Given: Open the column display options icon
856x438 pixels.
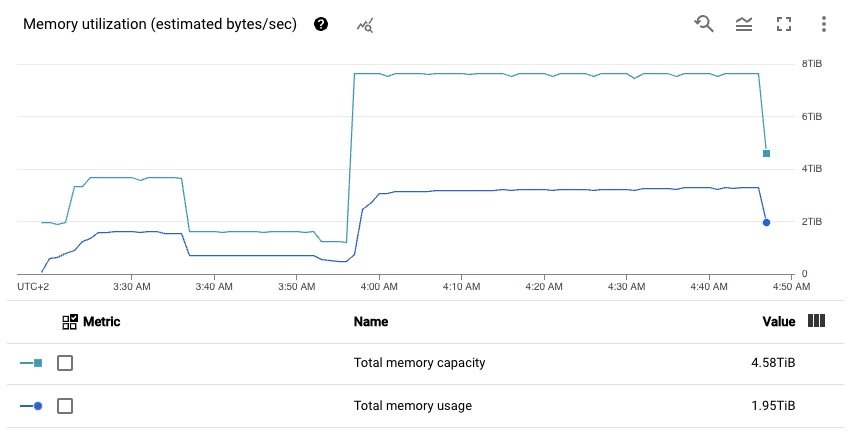Looking at the screenshot, I should [x=816, y=321].
